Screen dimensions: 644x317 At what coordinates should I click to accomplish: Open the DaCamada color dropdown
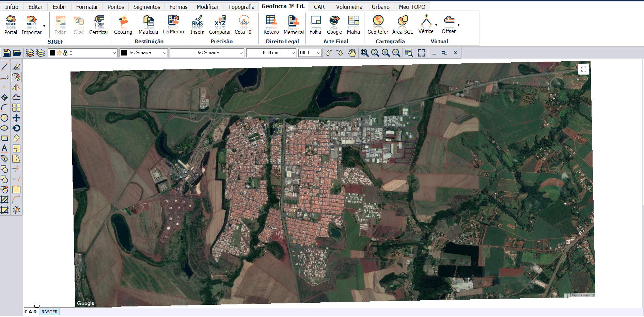164,53
